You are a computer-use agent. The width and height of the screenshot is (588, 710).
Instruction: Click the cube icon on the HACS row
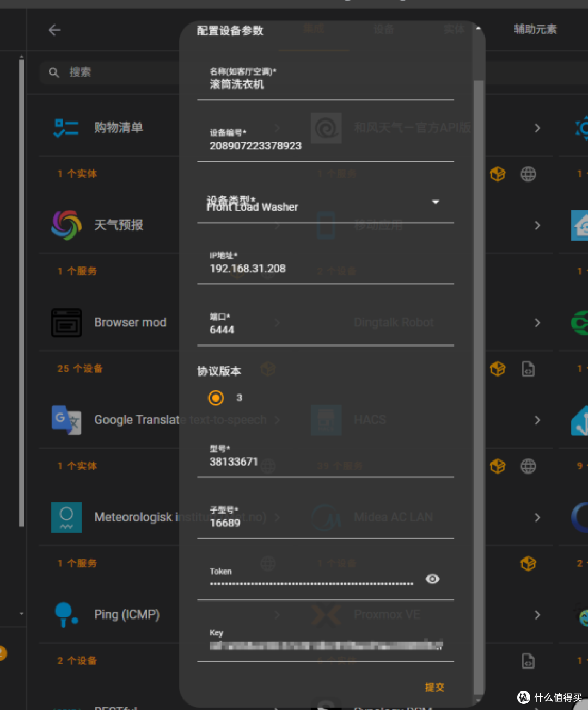point(498,466)
